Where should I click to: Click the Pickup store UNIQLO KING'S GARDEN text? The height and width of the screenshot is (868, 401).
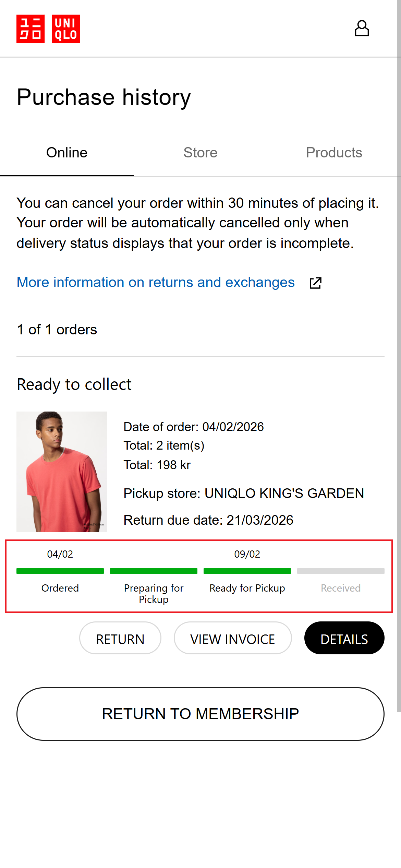pyautogui.click(x=244, y=493)
